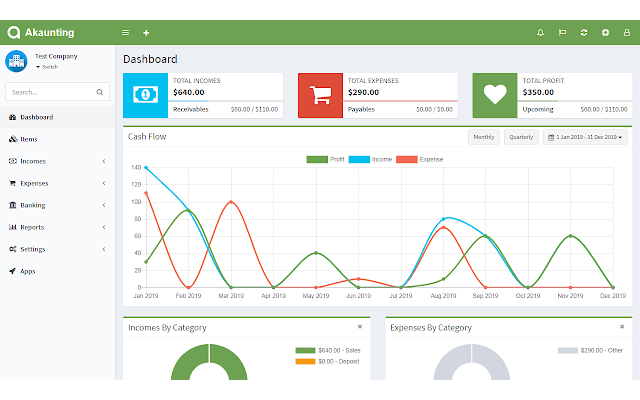Click the Expenses cart icon in the sidebar

point(13,183)
